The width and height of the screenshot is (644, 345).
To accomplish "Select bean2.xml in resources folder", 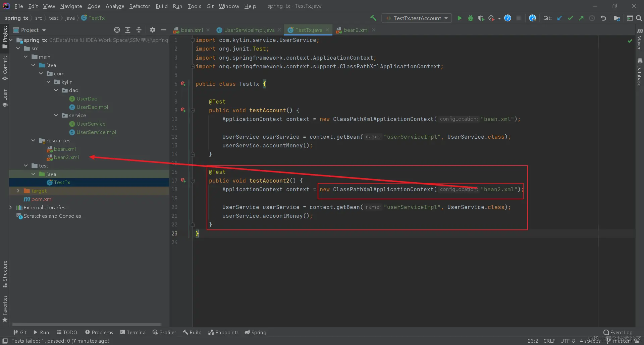I will point(66,157).
